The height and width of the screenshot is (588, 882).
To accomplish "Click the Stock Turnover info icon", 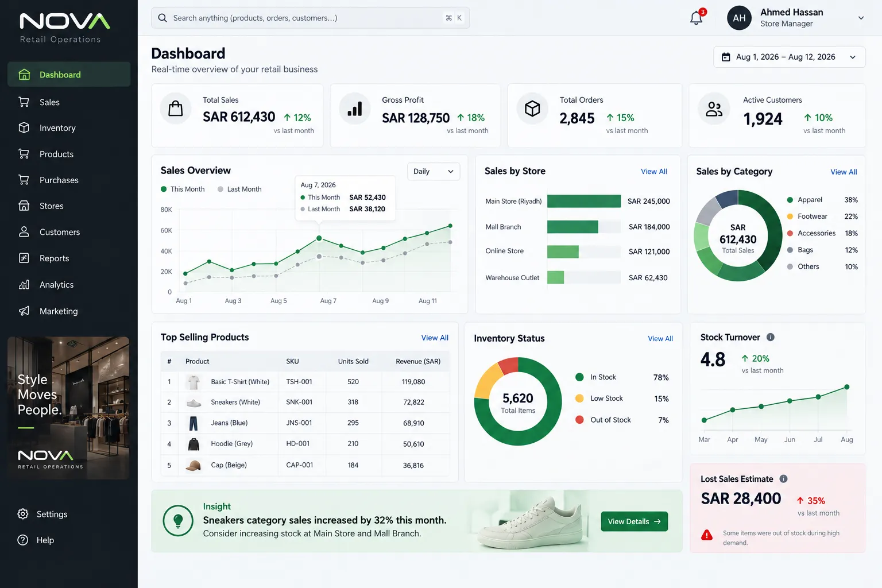I will [x=771, y=337].
